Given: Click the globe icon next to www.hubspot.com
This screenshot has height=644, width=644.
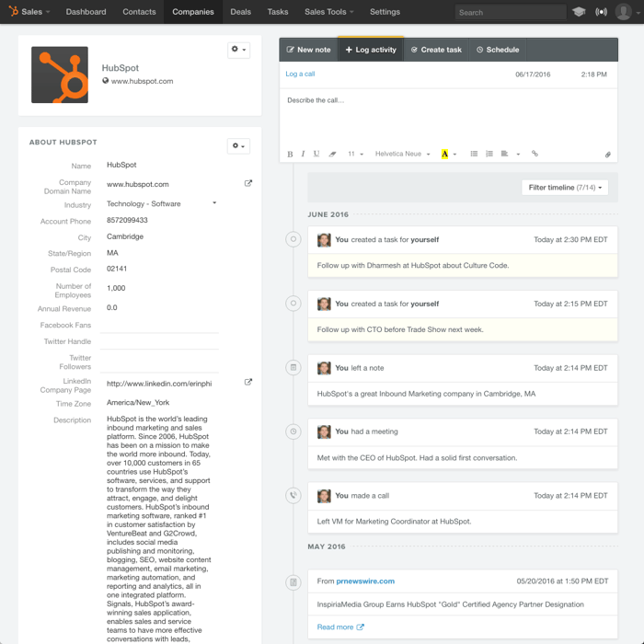Looking at the screenshot, I should [106, 81].
